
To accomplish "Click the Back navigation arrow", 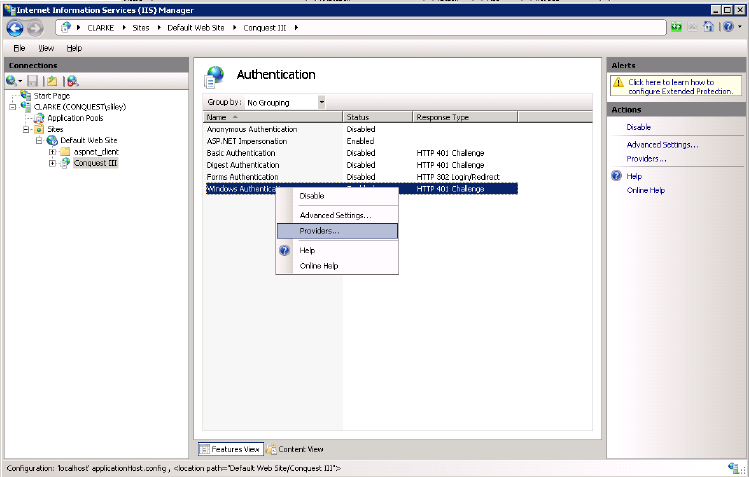I will tap(15, 28).
